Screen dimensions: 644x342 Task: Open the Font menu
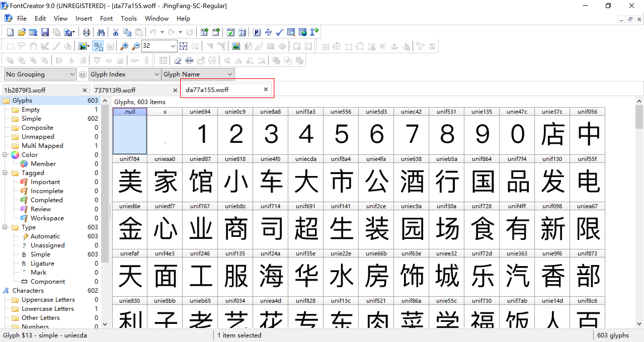tap(106, 18)
